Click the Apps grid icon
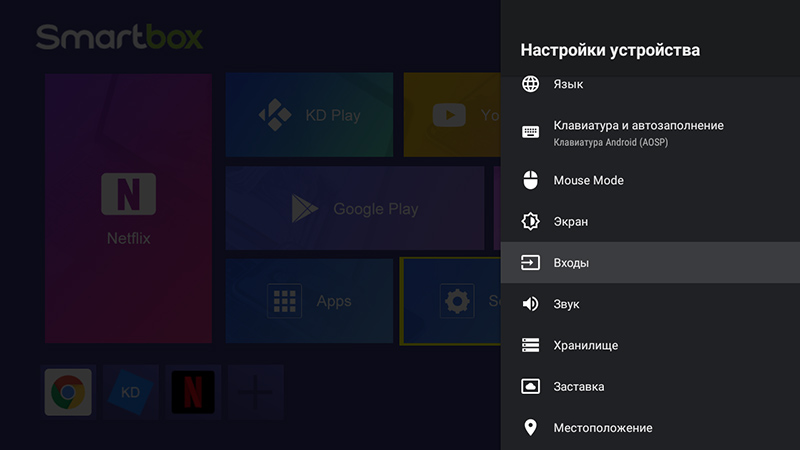The height and width of the screenshot is (450, 800). pos(284,301)
